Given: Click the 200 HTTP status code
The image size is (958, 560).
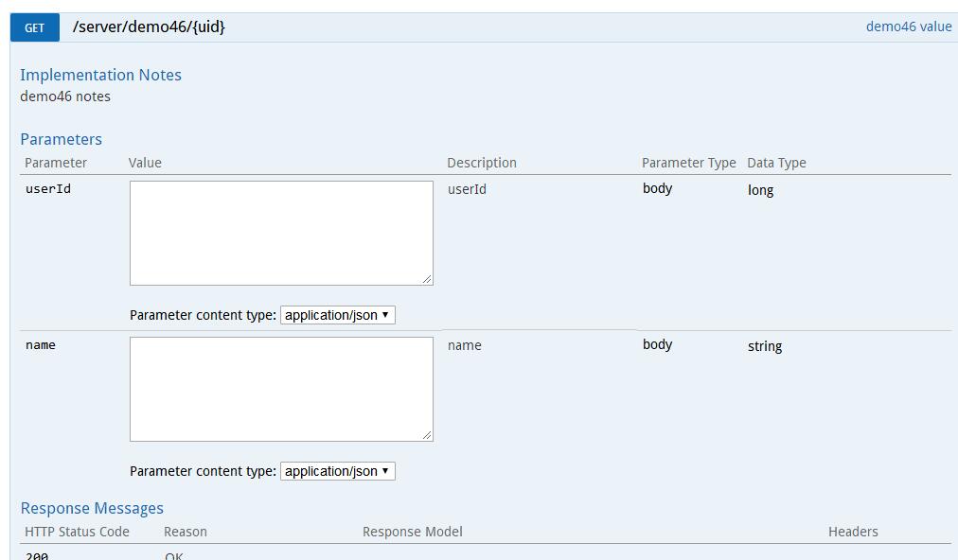Looking at the screenshot, I should (37, 556).
